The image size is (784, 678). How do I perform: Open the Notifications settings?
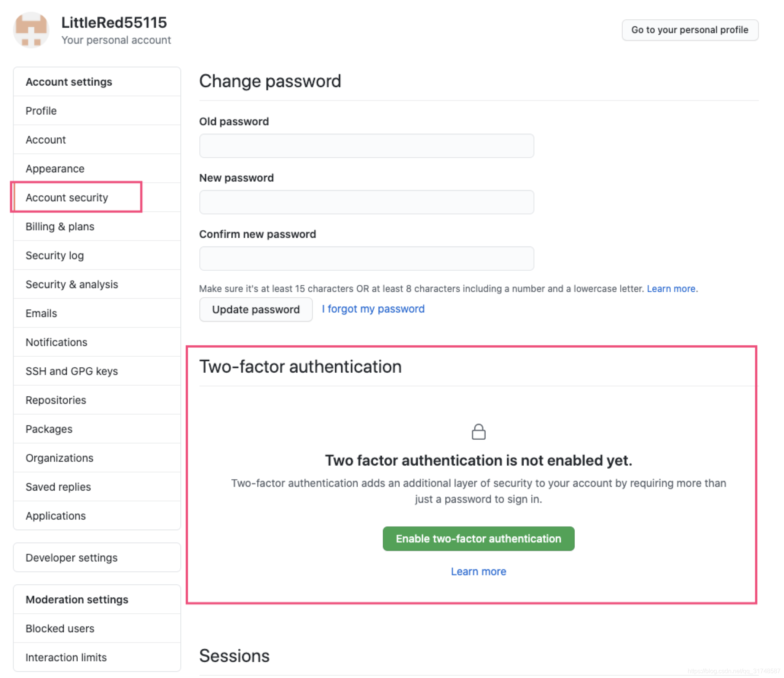pos(56,342)
